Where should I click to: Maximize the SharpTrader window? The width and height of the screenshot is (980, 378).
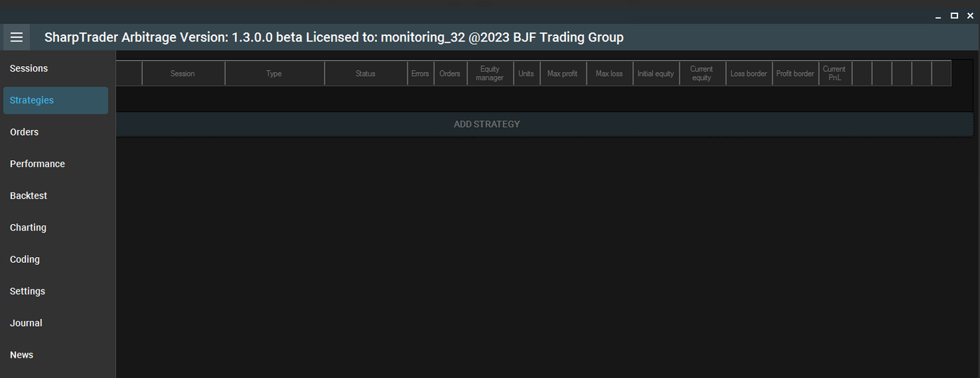pos(954,15)
